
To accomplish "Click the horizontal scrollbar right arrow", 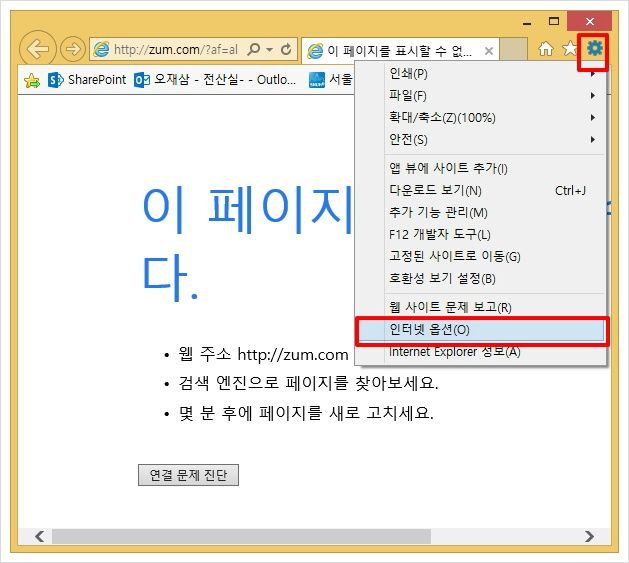I will [x=589, y=537].
